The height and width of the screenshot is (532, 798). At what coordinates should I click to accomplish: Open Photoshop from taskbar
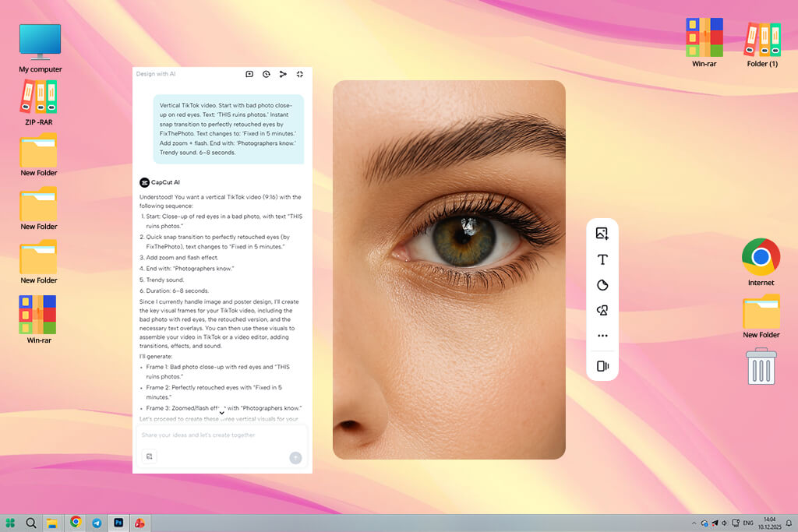[118, 523]
